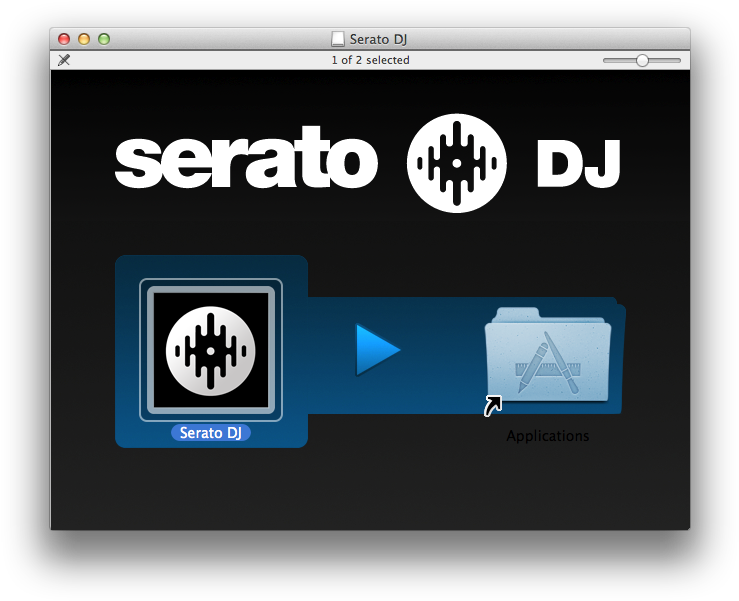Screen dimensions: 739x601
Task: Zoom the window with green button
Action: (x=104, y=39)
